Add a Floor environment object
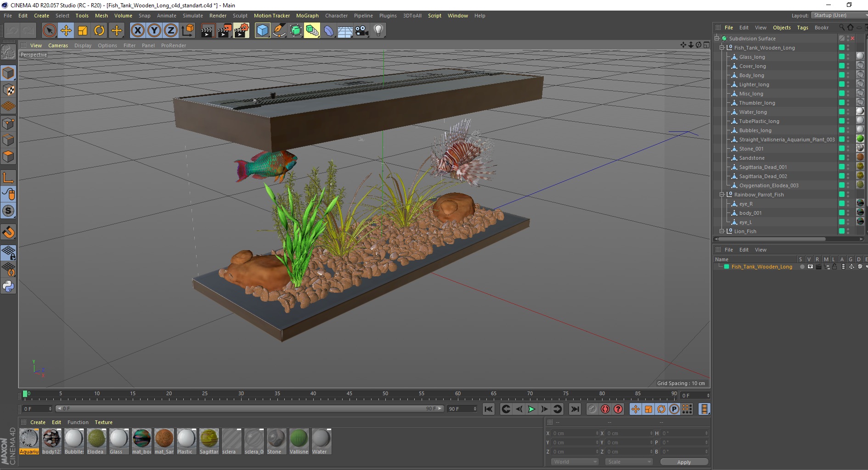This screenshot has height=470, width=868. click(x=345, y=31)
